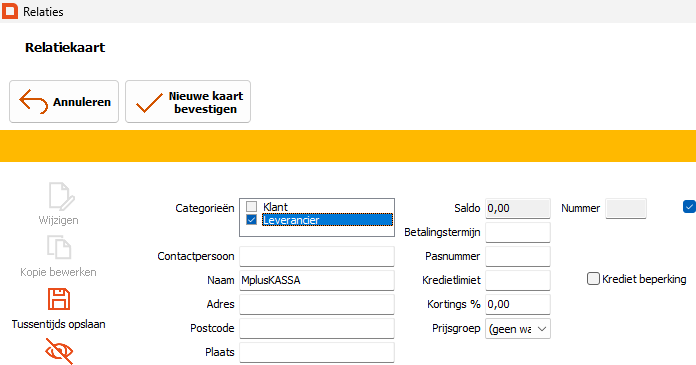Click the Wijzigen edit document icon
The height and width of the screenshot is (365, 696).
click(x=61, y=196)
